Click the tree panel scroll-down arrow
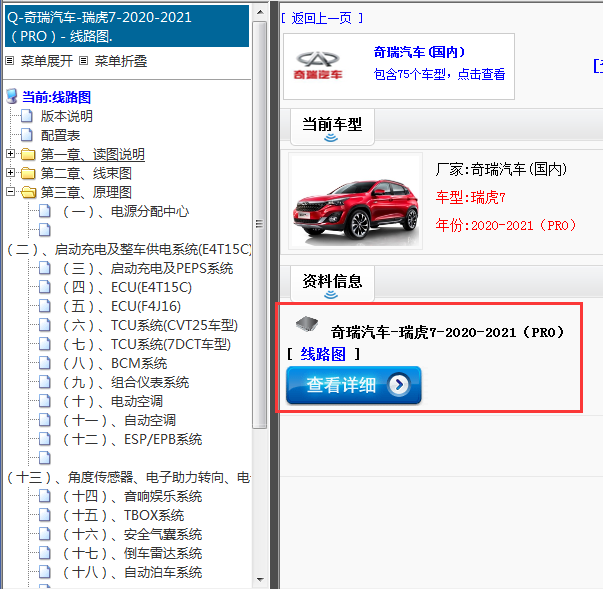This screenshot has width=603, height=589. [x=260, y=579]
